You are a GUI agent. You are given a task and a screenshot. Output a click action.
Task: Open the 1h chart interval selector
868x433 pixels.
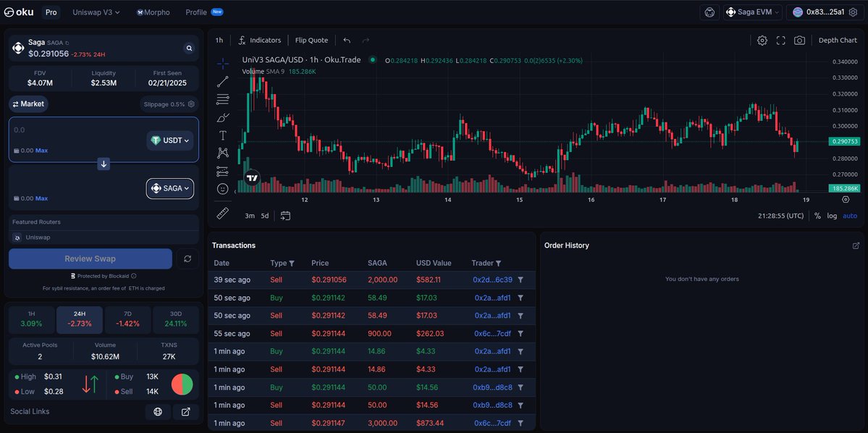pyautogui.click(x=219, y=41)
